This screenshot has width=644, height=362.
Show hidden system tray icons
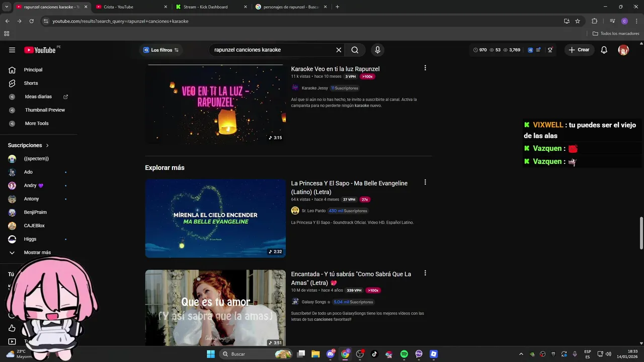521,354
